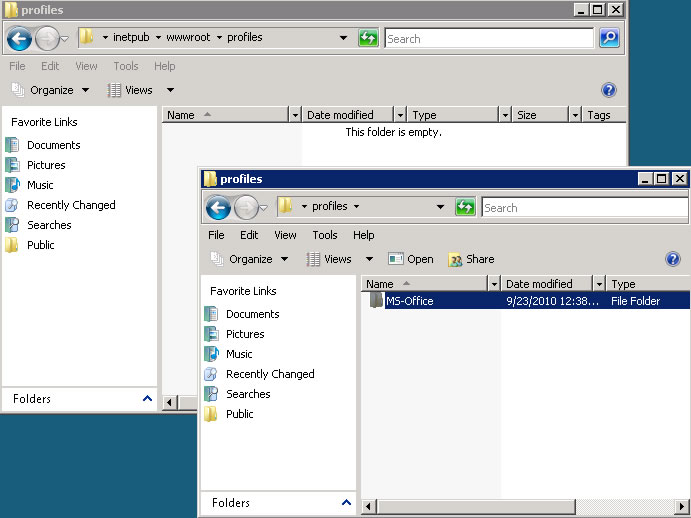Screen dimensions: 691x518
Task: Open View menu in front window
Action: pos(285,235)
